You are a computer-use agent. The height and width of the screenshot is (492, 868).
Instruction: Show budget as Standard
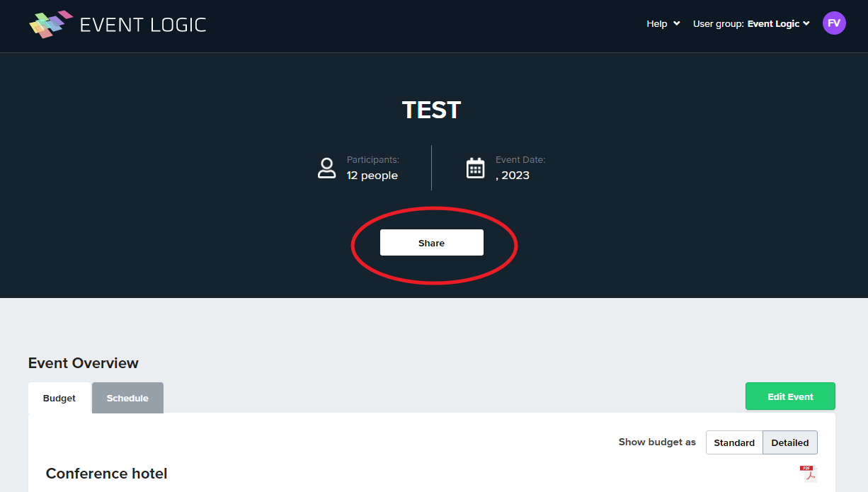click(x=734, y=442)
